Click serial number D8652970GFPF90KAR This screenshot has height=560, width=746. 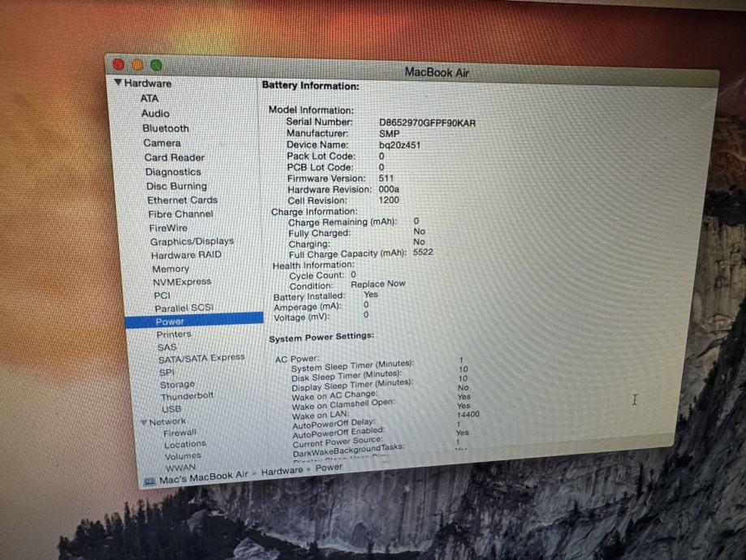(427, 123)
